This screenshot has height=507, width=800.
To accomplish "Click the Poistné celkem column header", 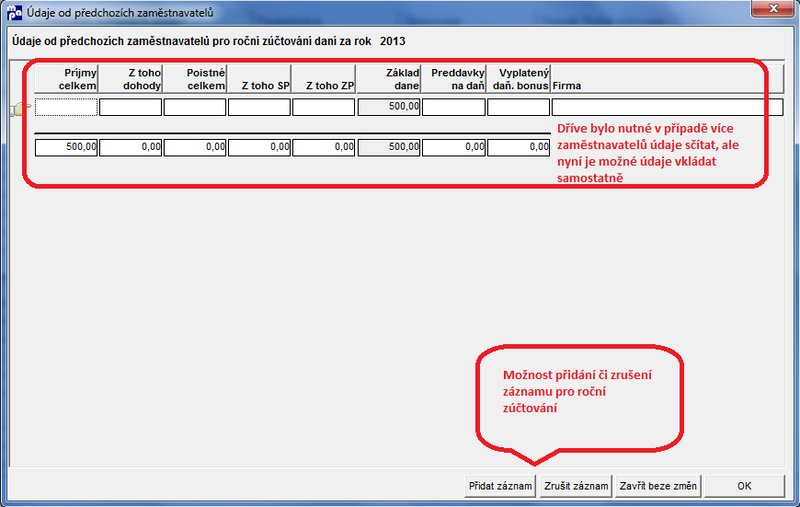I will pyautogui.click(x=195, y=79).
